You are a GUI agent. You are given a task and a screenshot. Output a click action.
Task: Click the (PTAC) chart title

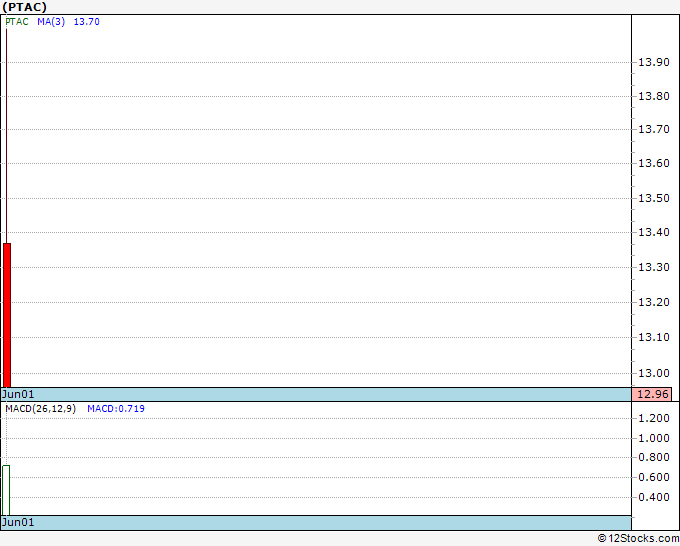pyautogui.click(x=24, y=7)
